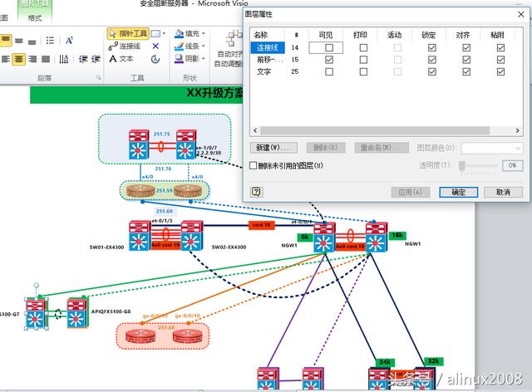Apply align top paragraph button

point(6,41)
